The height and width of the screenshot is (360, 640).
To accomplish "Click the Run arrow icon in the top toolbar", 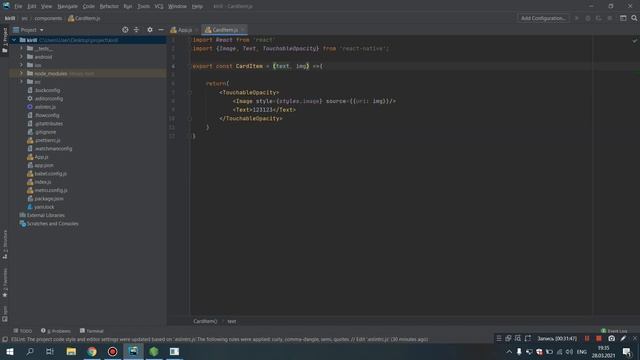I will point(577,18).
